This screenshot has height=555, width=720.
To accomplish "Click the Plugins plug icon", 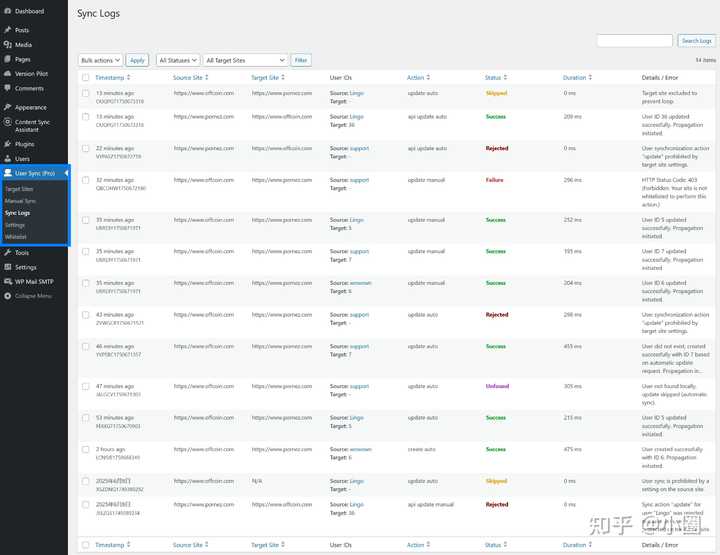I will (8, 144).
